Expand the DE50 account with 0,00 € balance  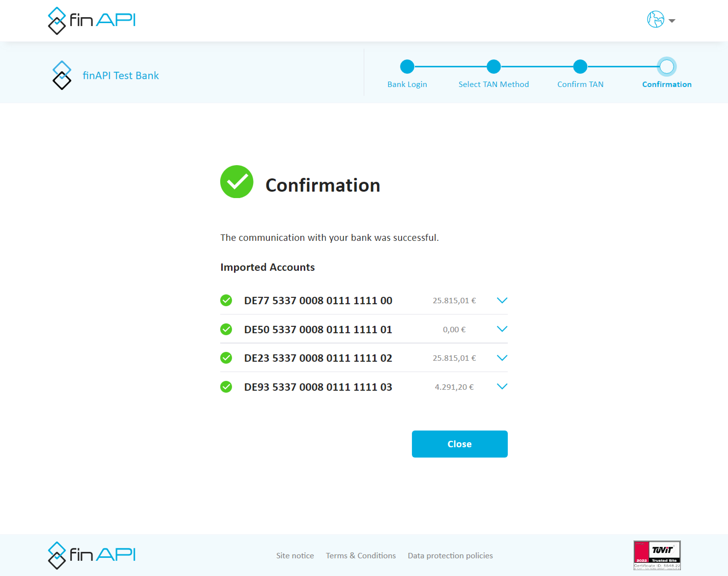(502, 329)
